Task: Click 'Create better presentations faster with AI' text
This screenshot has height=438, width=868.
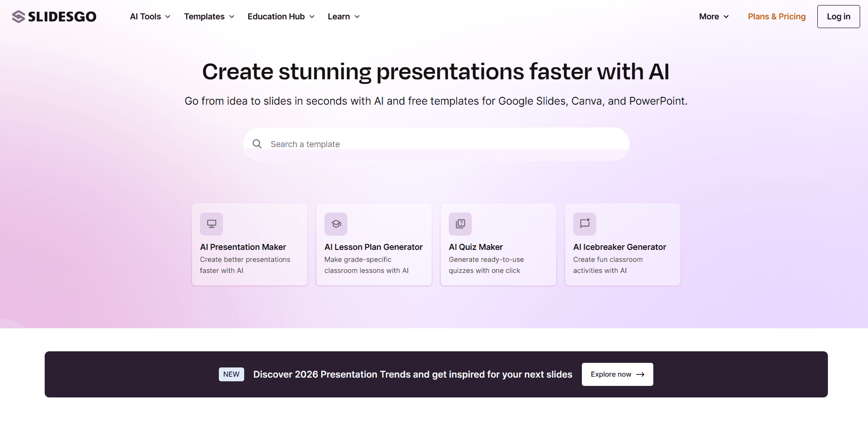Action: click(245, 265)
